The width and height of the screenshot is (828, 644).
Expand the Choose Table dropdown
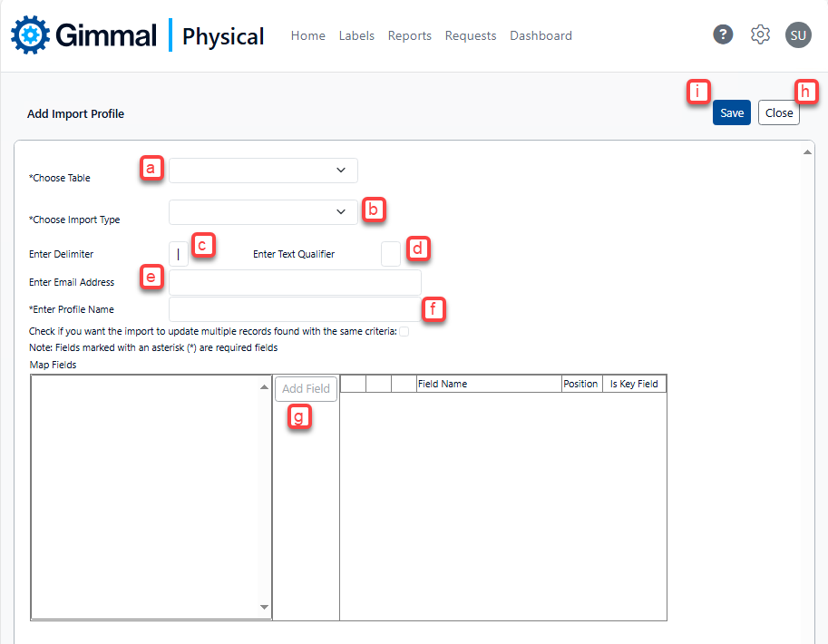pyautogui.click(x=263, y=171)
